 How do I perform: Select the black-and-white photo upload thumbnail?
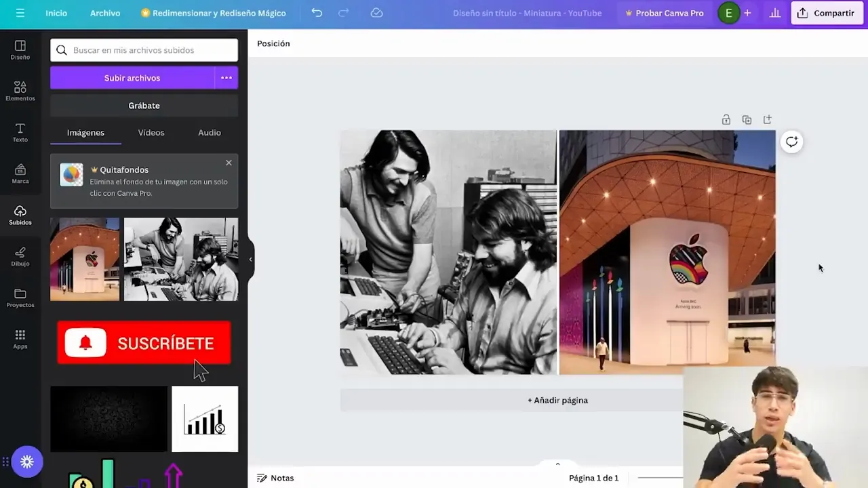181,260
